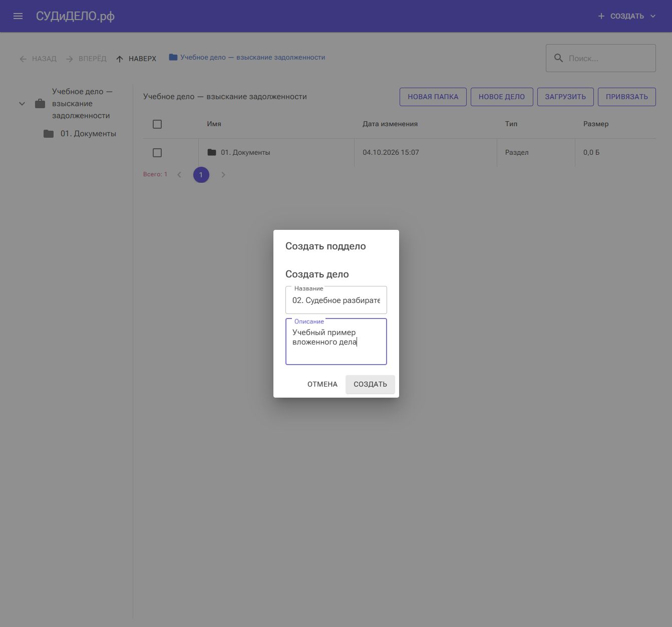This screenshot has height=627, width=672.
Task: Confirm with dialog СОЗДАТЬ button
Action: [x=370, y=384]
